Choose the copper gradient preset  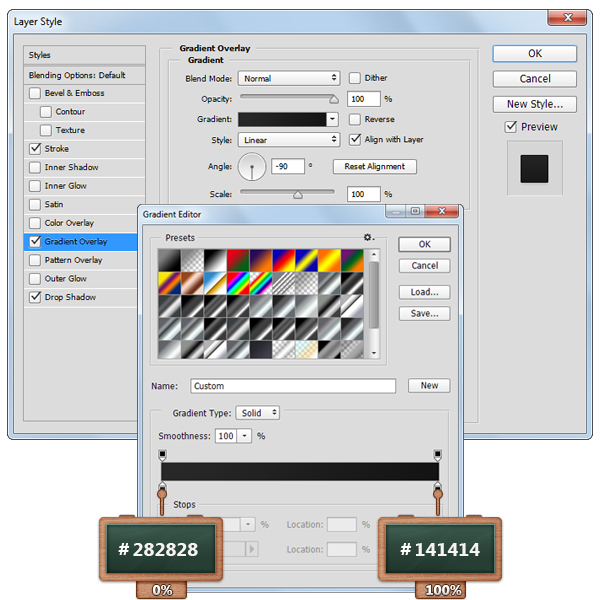(x=191, y=282)
